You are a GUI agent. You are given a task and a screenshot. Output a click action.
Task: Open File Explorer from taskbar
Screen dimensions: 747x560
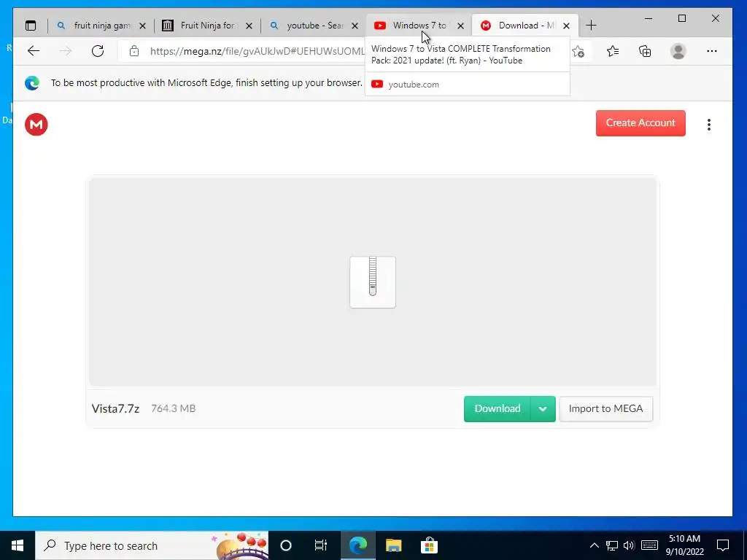[393, 545]
